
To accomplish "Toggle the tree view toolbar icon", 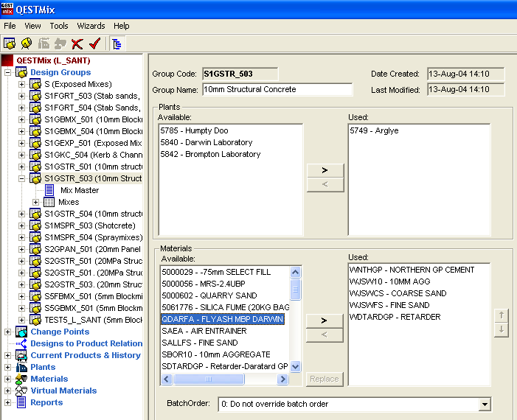I will pos(117,43).
